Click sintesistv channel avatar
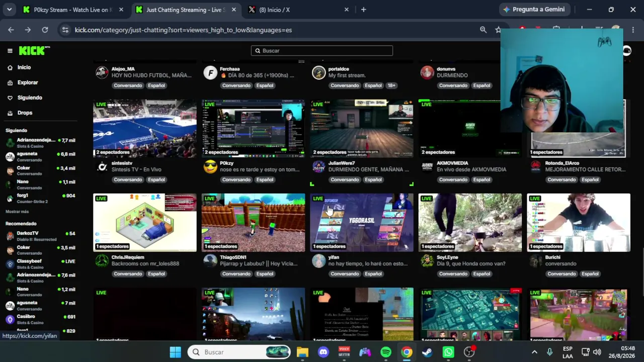 (x=102, y=166)
